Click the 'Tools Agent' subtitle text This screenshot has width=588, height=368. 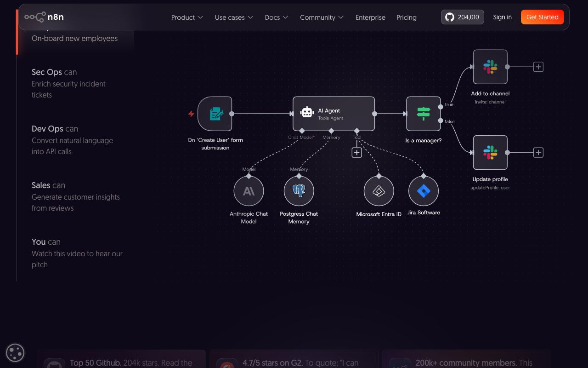(331, 118)
